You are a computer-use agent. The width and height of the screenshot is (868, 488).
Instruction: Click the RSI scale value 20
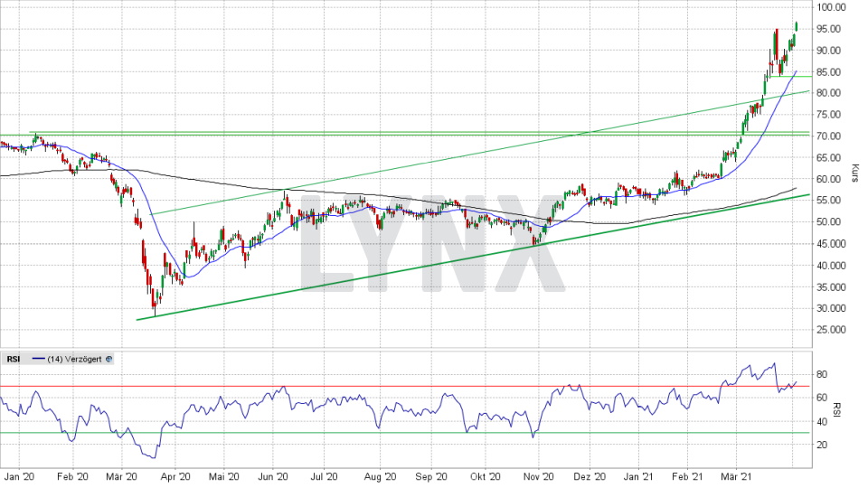click(x=822, y=445)
